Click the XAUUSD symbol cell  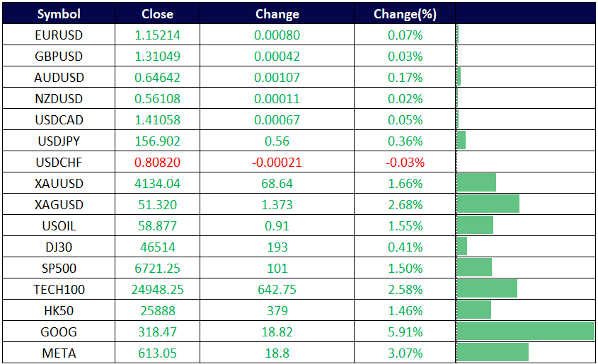(x=59, y=184)
